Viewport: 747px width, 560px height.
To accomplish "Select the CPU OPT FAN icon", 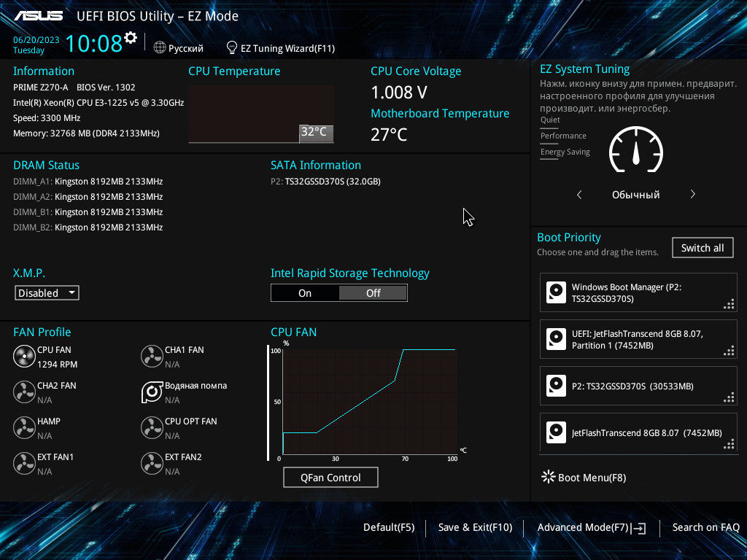I will click(x=152, y=427).
